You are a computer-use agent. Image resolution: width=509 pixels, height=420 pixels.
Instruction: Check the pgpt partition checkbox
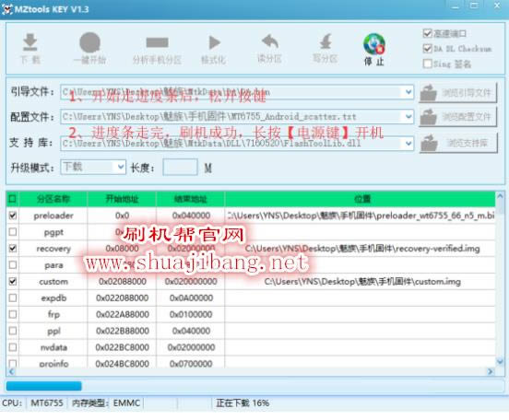[x=13, y=232]
